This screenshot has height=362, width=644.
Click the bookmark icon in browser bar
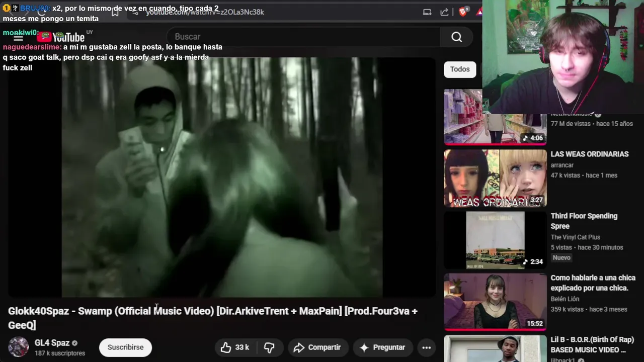point(115,12)
